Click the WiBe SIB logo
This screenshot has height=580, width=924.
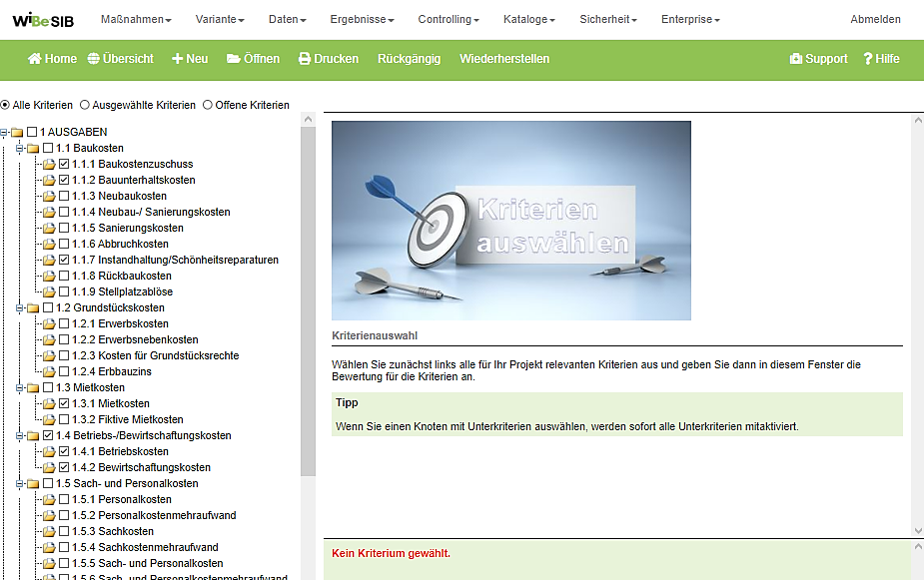coord(44,19)
